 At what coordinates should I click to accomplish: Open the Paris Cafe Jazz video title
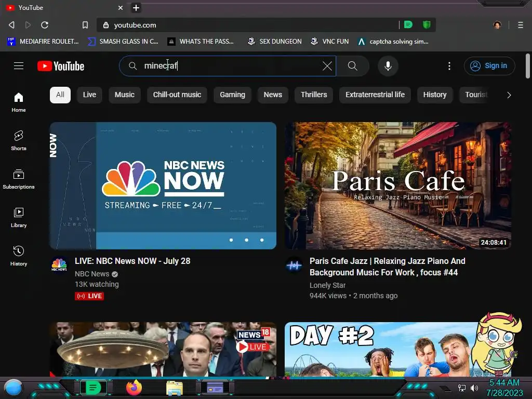pyautogui.click(x=387, y=267)
